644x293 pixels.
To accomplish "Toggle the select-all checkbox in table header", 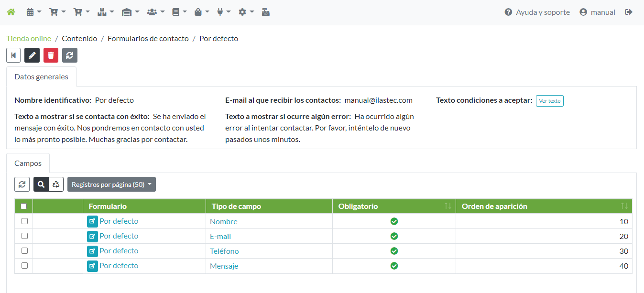I will pos(24,206).
